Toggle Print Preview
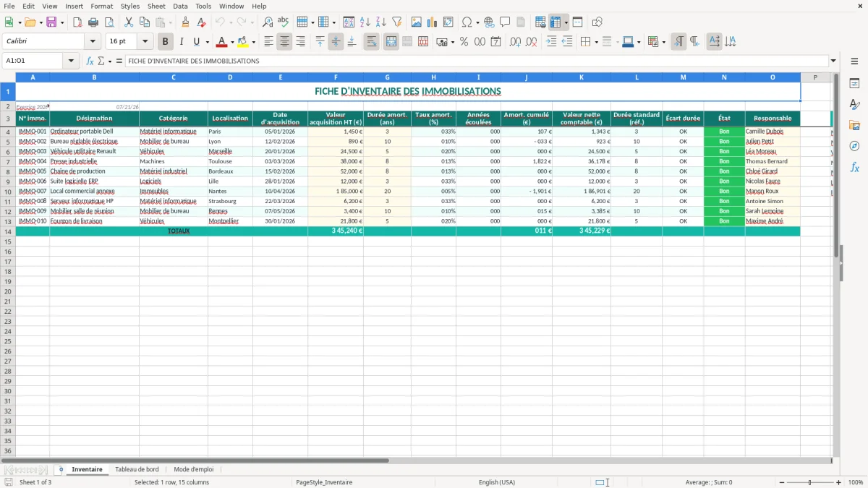Image resolution: width=868 pixels, height=488 pixels. tap(109, 22)
